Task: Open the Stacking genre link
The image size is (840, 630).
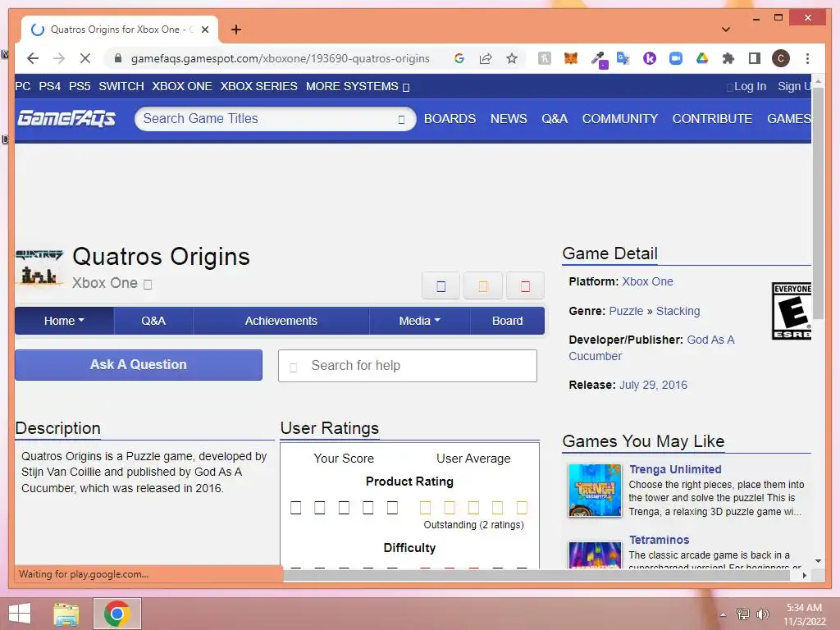Action: click(678, 311)
